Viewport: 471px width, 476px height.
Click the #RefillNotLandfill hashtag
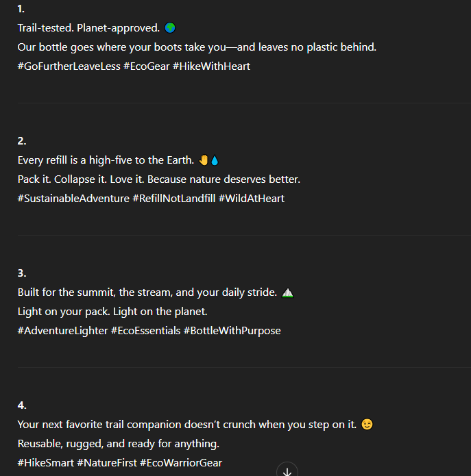point(174,199)
